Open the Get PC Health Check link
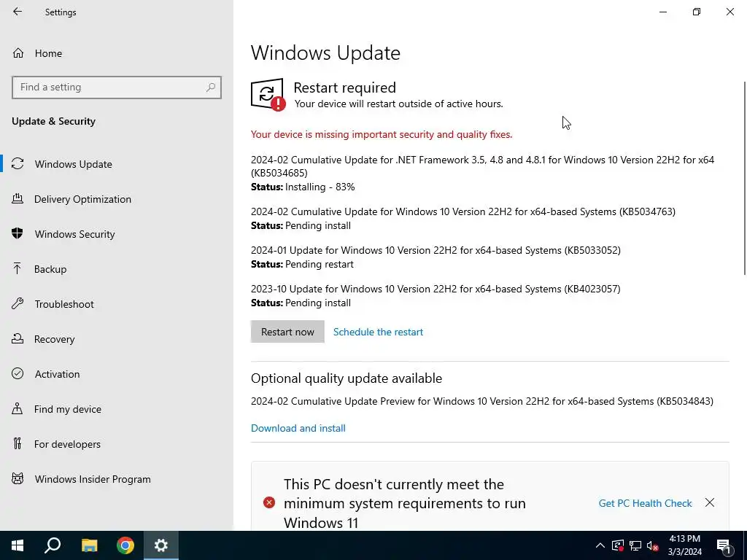 pyautogui.click(x=645, y=503)
